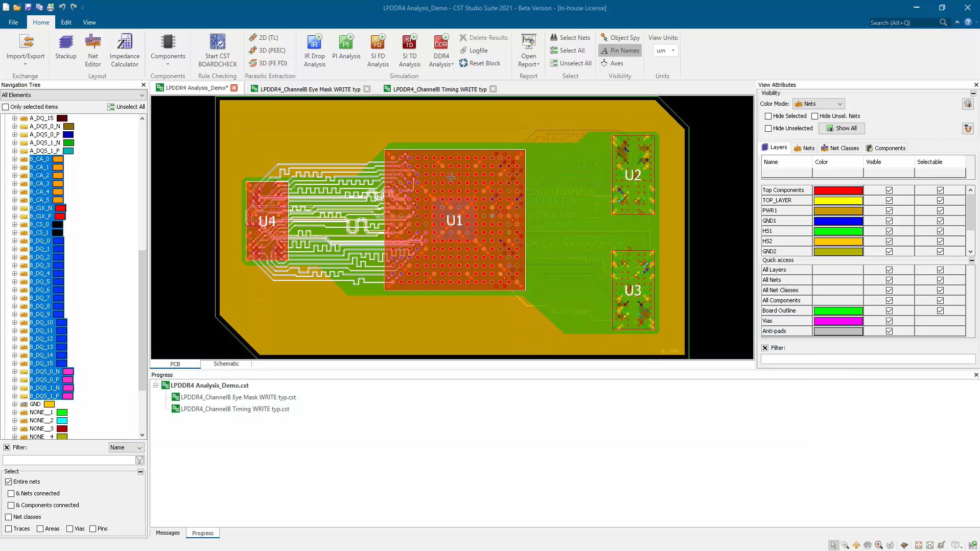Start PI Analysis simulation
Viewport: 980px width, 551px height.
coord(346,47)
